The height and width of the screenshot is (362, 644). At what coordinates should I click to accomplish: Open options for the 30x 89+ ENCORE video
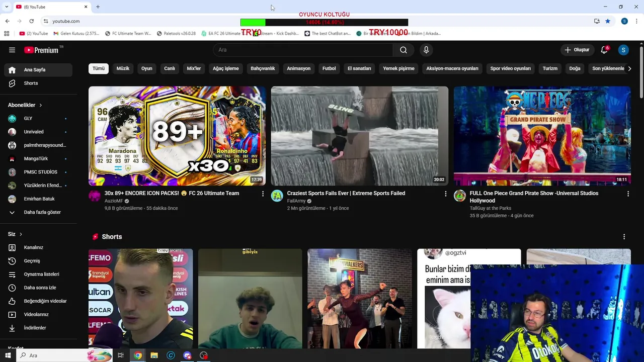[263, 194]
